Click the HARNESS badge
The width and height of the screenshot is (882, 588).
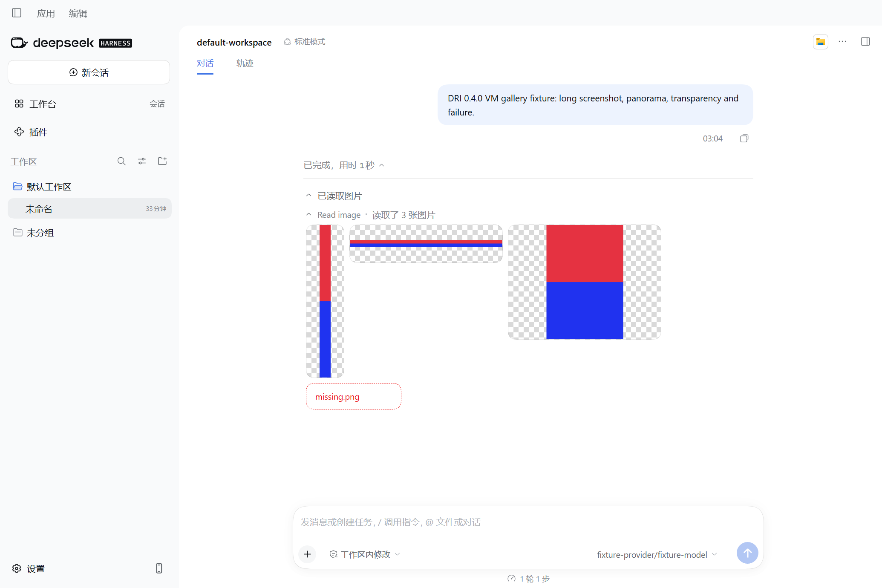click(x=115, y=43)
